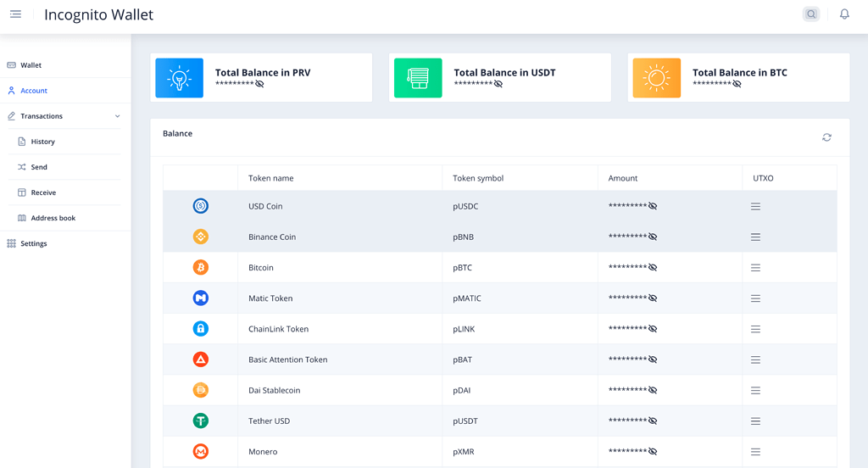The height and width of the screenshot is (468, 868).
Task: Go to Wallet in sidebar
Action: pyautogui.click(x=31, y=65)
